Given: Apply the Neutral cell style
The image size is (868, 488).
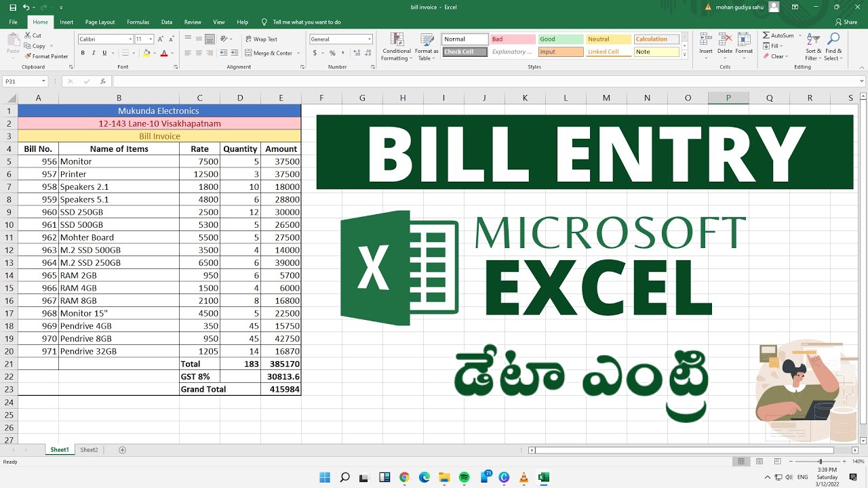Looking at the screenshot, I should tap(608, 39).
